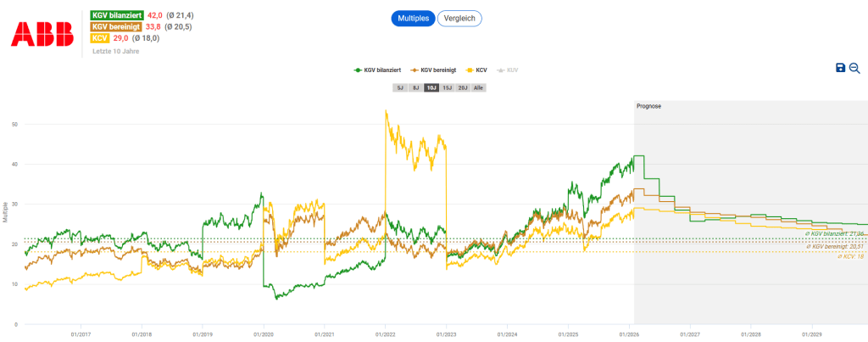Viewport: 868px width, 342px height.
Task: Choose the 10J time range button
Action: [431, 87]
